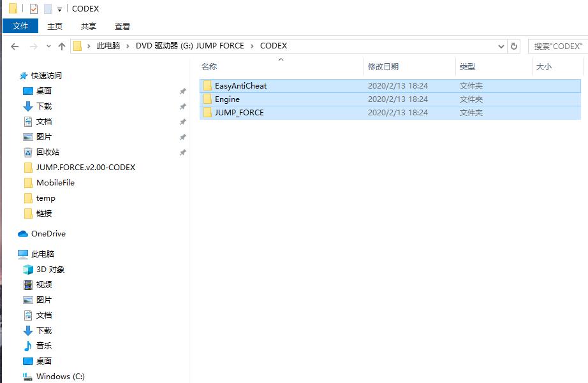The height and width of the screenshot is (383, 588).
Task: Switch to the 主页 ribbon tab
Action: pos(55,26)
